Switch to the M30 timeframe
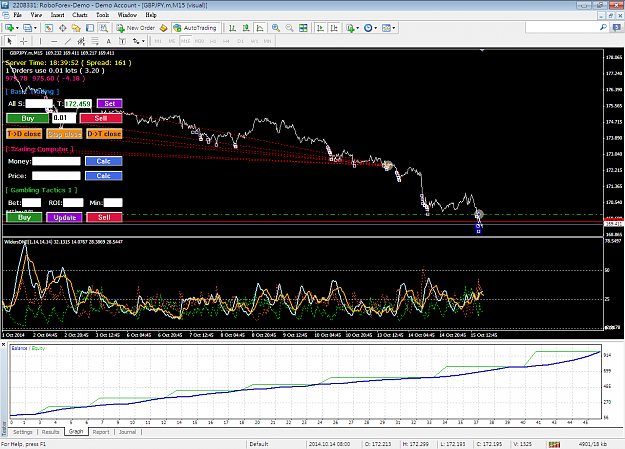This screenshot has height=449, width=625. [199, 41]
